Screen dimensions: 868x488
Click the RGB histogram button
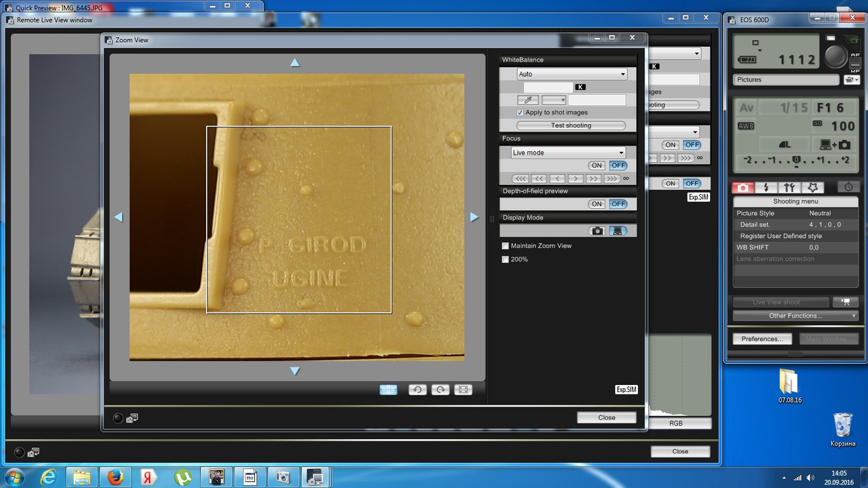[676, 423]
